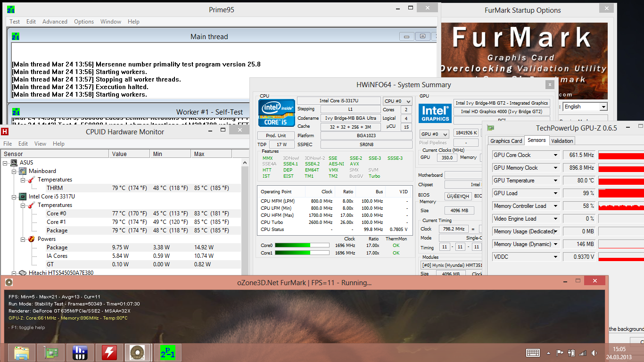The image size is (644, 362).
Task: Click the Intel Core i5 3317U chip icon
Action: [23, 197]
